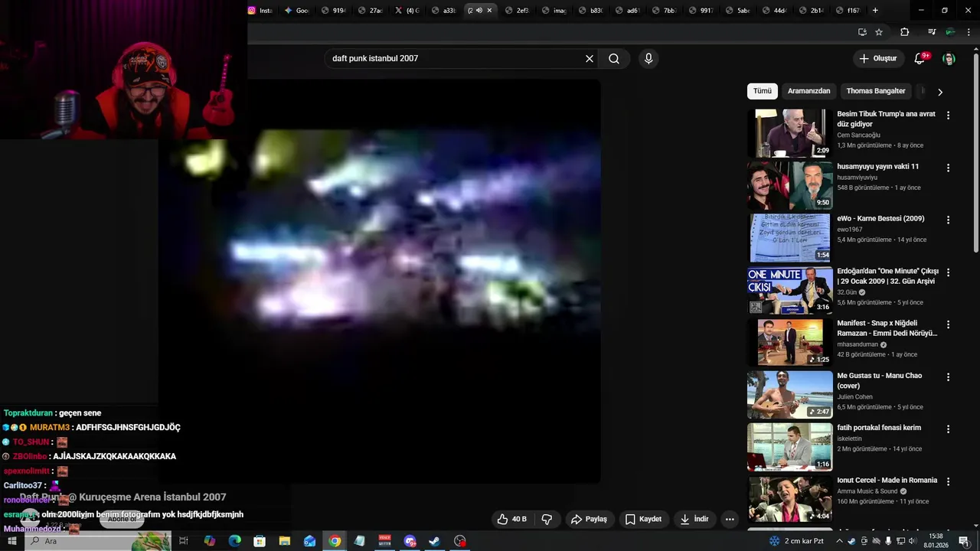This screenshot has height=551, width=980.
Task: Open eWo Karne Bestesi thumbnail
Action: click(789, 237)
